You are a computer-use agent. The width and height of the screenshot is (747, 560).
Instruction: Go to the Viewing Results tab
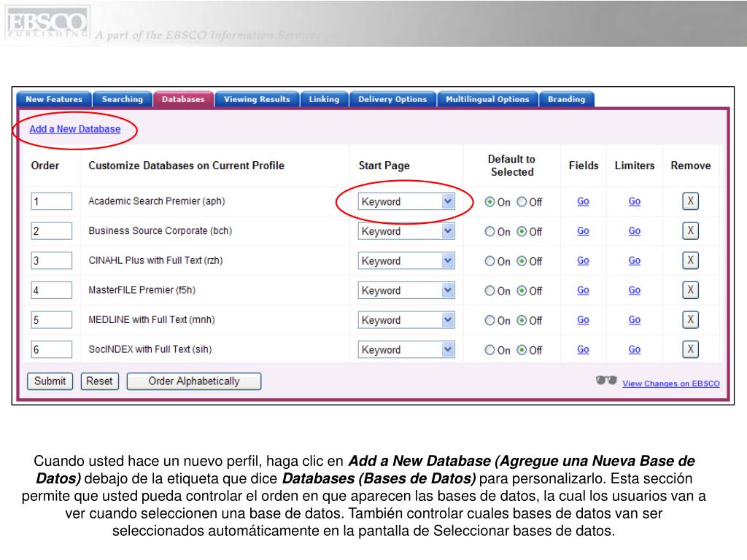click(x=258, y=99)
